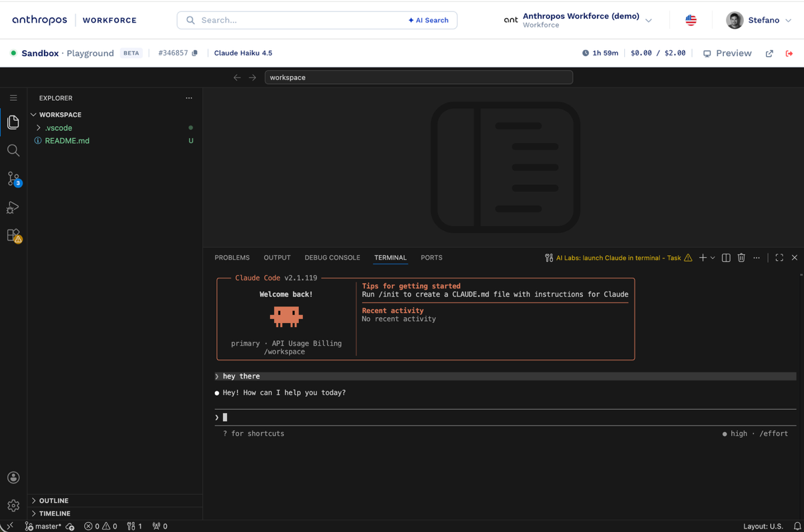Click forwarded ports count in status bar
Image resolution: width=804 pixels, height=532 pixels.
(160, 526)
